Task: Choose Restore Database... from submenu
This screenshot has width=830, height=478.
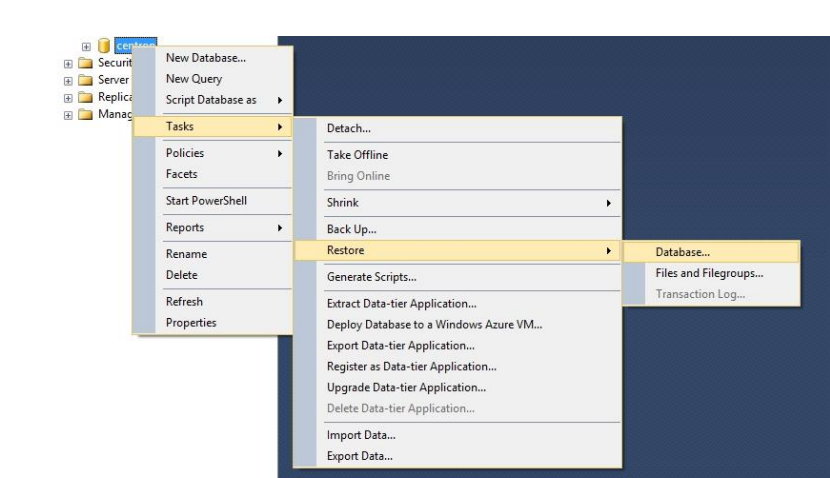Action: [x=682, y=252]
